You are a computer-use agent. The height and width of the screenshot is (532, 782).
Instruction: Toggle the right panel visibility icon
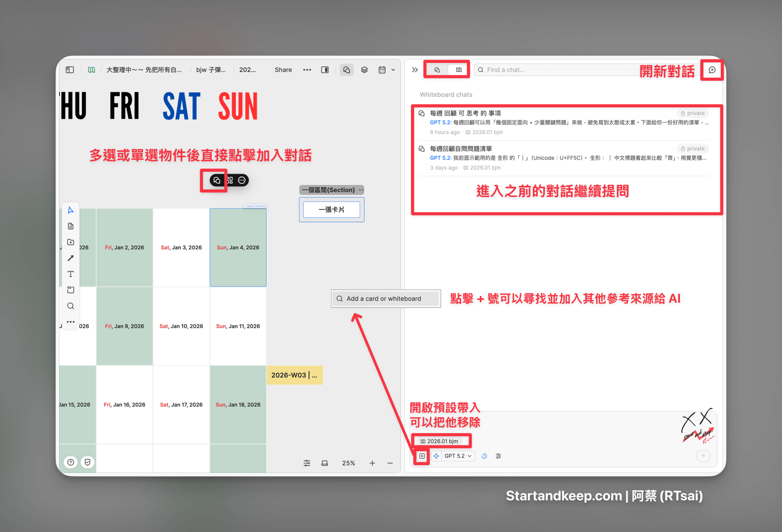tap(325, 70)
